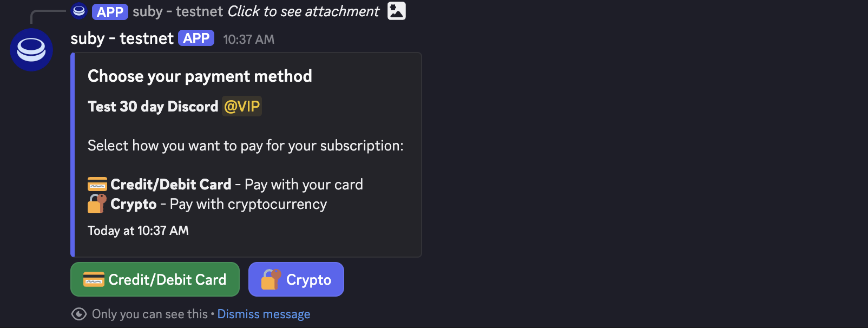
Task: Click the eye icon beside 'Only you can see this'
Action: point(79,314)
